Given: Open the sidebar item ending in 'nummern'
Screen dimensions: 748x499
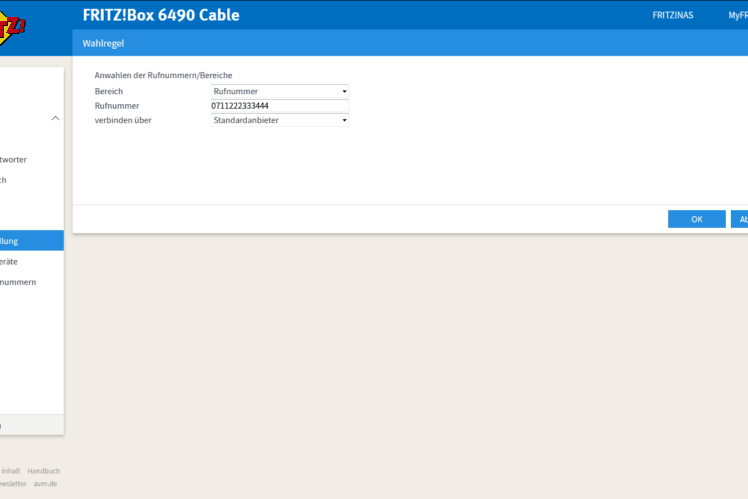Looking at the screenshot, I should (x=18, y=282).
